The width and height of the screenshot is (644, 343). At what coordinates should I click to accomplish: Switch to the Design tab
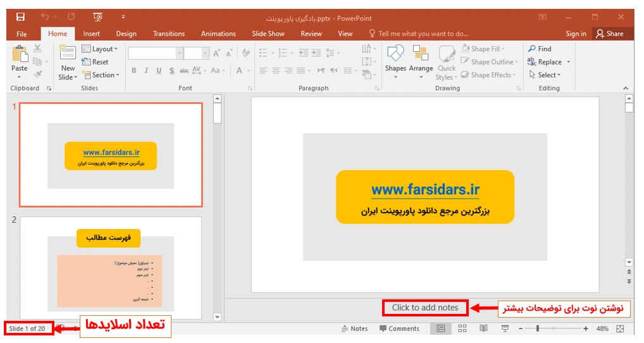126,34
